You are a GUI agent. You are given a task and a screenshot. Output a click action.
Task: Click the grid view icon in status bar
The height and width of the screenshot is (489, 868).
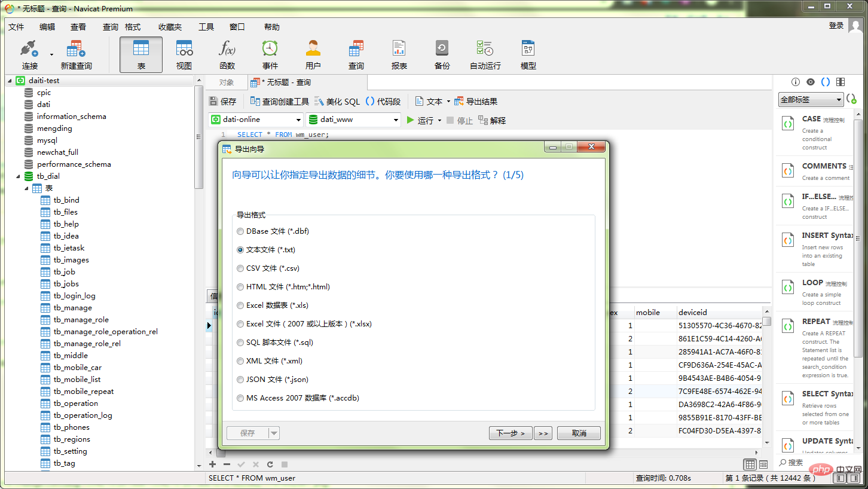tap(750, 464)
